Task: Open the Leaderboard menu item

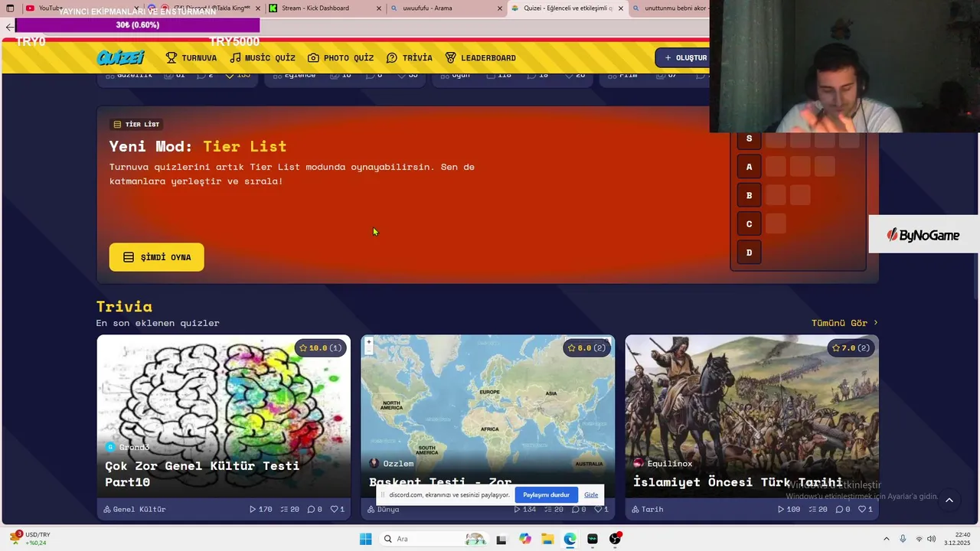Action: click(x=481, y=58)
